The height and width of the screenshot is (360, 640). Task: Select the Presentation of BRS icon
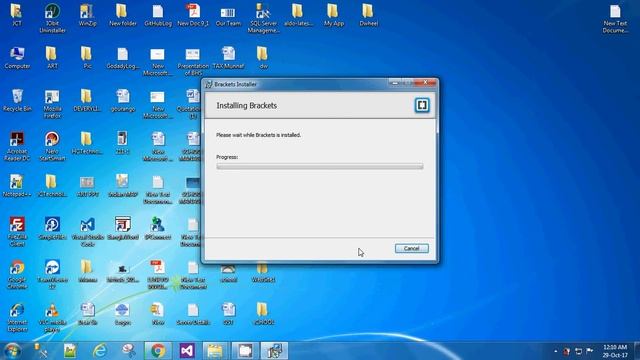click(x=193, y=61)
